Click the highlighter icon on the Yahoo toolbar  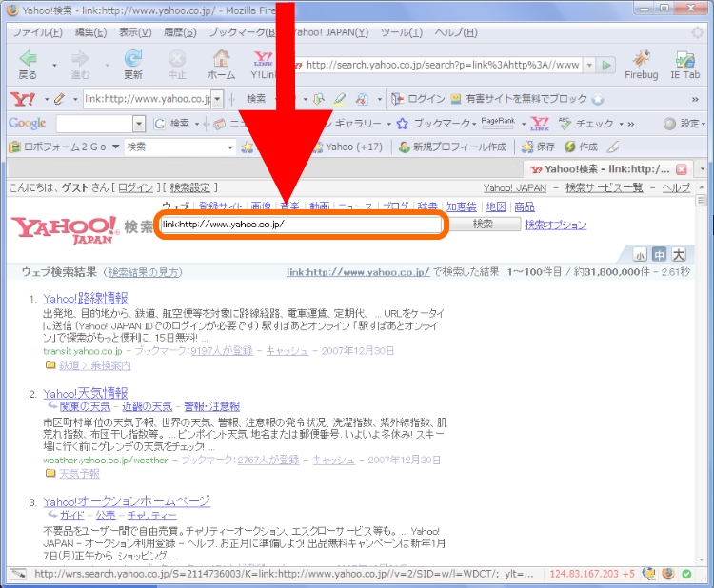[339, 99]
